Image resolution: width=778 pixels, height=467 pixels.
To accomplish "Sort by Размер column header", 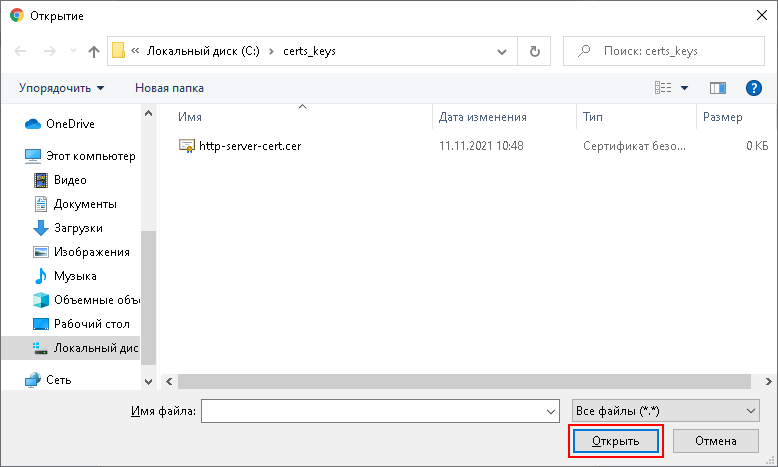I will point(723,117).
